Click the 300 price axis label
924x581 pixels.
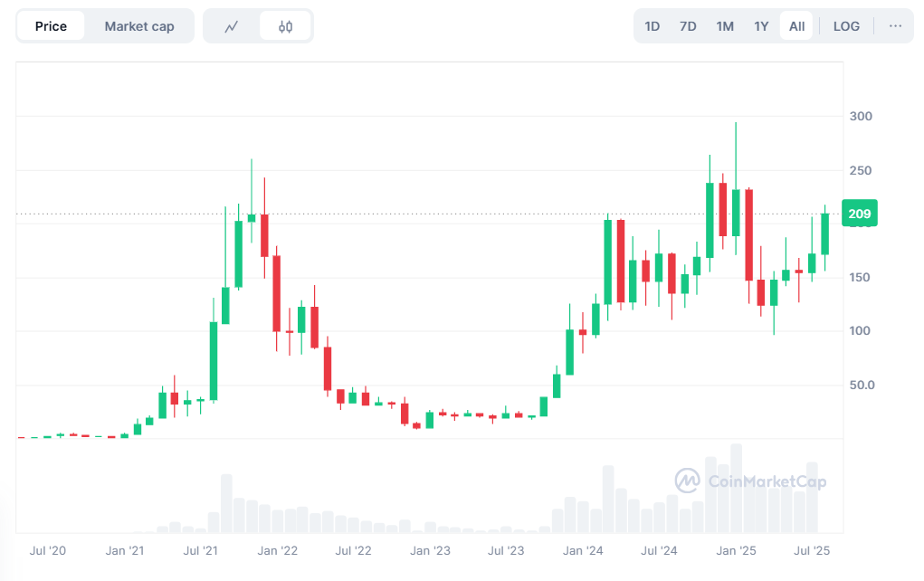(860, 117)
